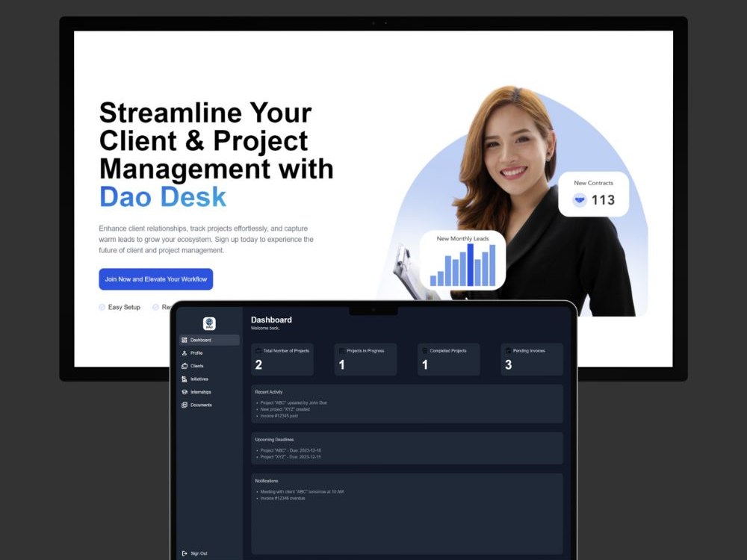Viewport: 747px width, 560px height.
Task: Open the Dashboard sidebar item
Action: pos(209,340)
